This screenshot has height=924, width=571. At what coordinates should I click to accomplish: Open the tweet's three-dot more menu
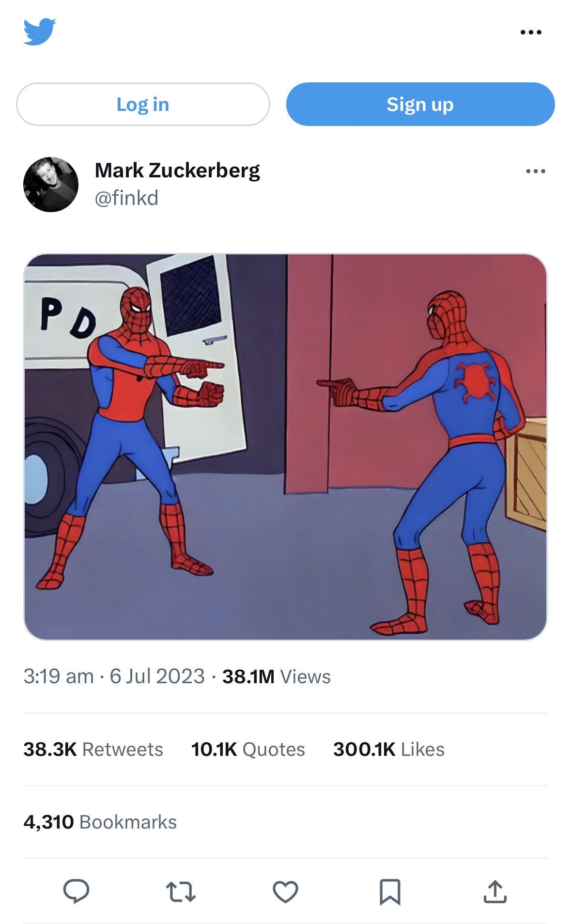pyautogui.click(x=535, y=171)
